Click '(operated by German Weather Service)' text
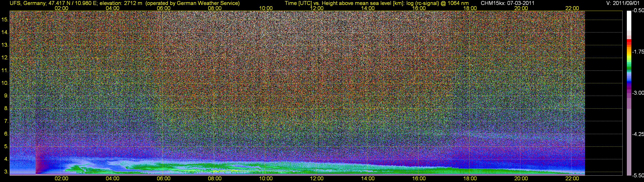 193,3
